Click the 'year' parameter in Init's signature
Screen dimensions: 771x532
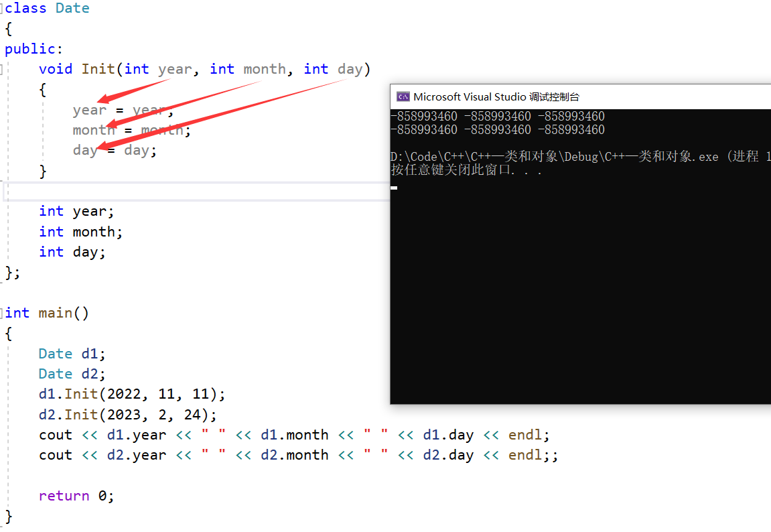(175, 69)
